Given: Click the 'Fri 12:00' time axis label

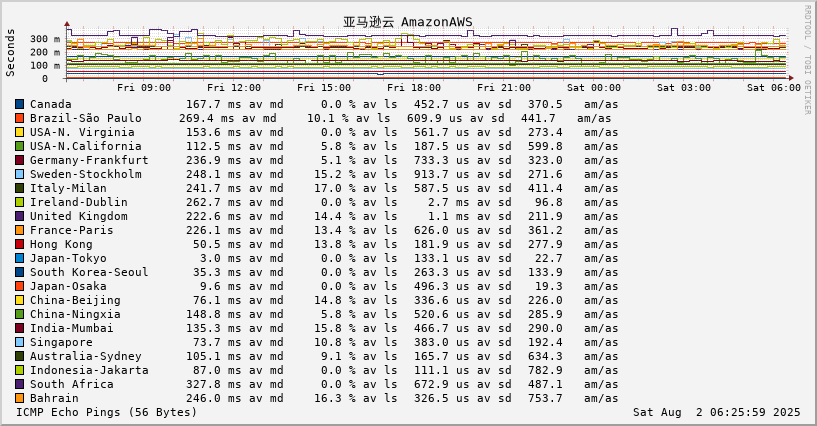Looking at the screenshot, I should pyautogui.click(x=234, y=87).
